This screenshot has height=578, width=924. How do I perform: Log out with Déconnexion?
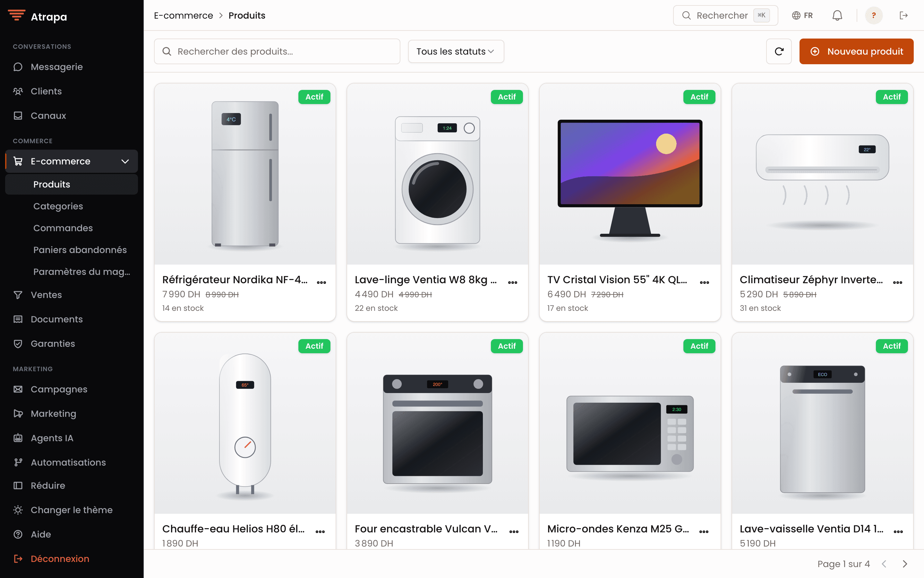point(72,559)
